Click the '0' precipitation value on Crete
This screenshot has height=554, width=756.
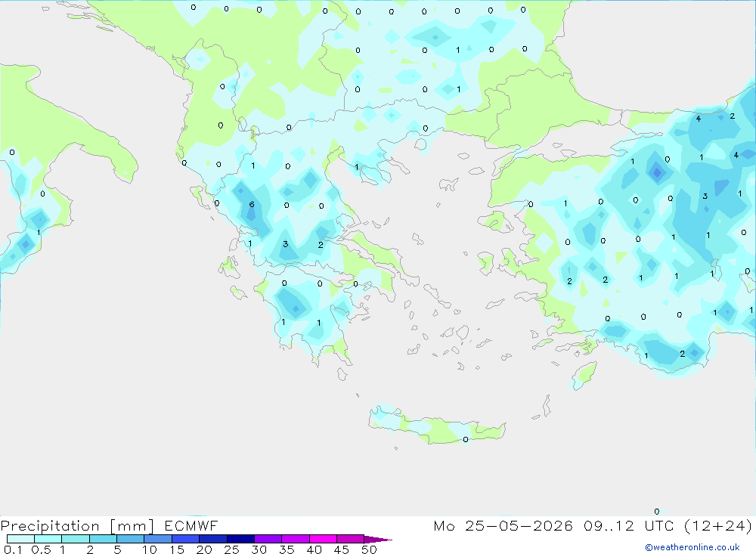[465, 439]
